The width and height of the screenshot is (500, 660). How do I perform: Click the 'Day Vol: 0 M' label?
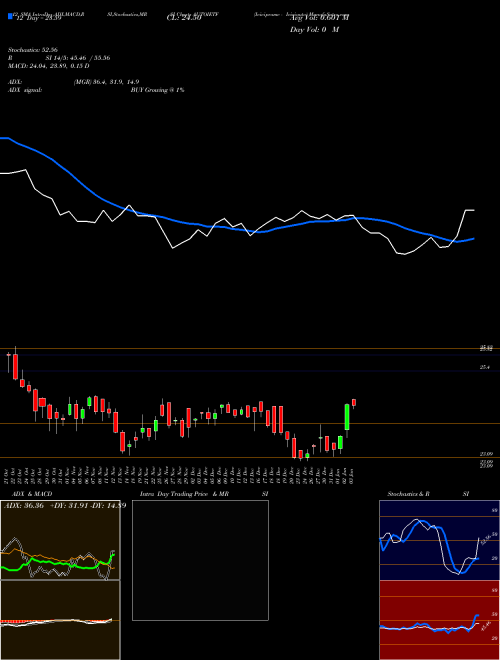[314, 29]
